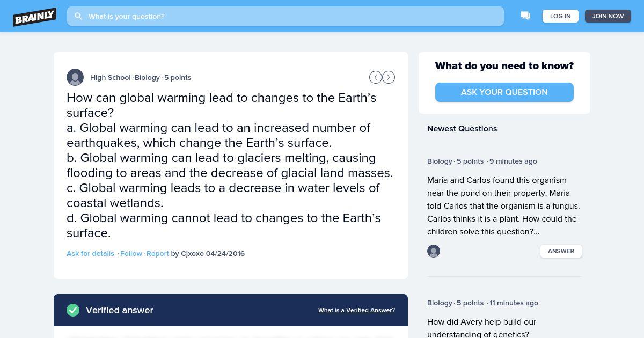This screenshot has height=338, width=644.
Task: Click the question asker's avatar
Action: 75,77
